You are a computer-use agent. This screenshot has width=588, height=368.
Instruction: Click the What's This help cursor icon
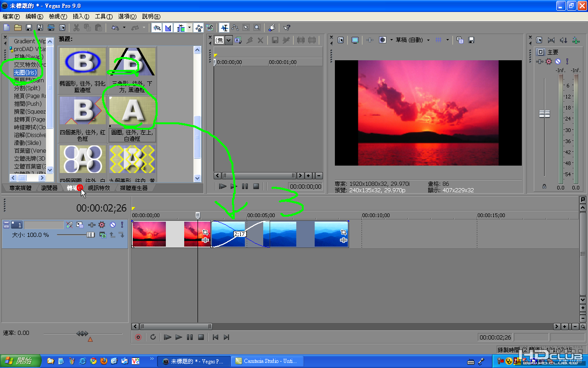[287, 28]
